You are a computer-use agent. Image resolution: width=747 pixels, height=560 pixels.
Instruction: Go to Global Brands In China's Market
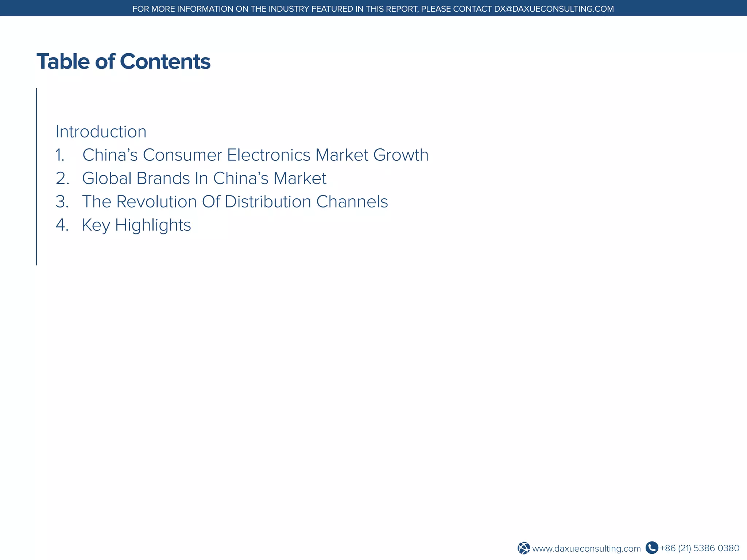(x=204, y=178)
